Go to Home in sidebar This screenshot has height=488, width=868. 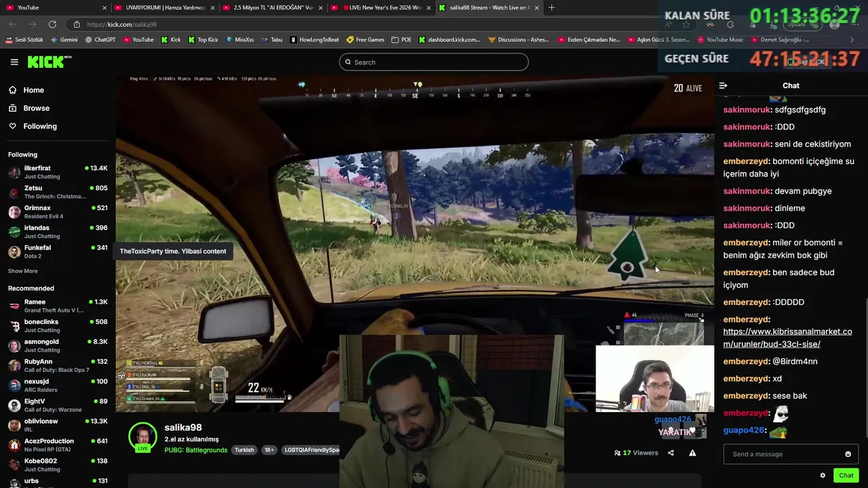pos(33,90)
